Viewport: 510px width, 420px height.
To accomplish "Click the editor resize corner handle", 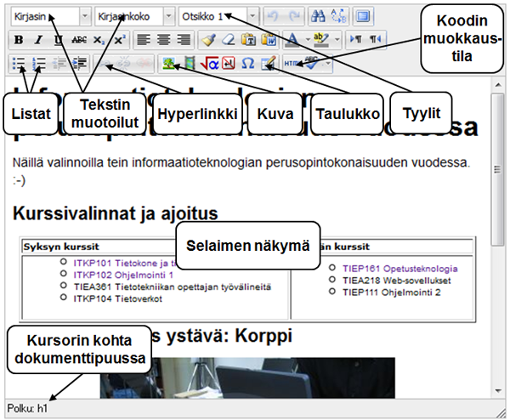I will pos(501,413).
